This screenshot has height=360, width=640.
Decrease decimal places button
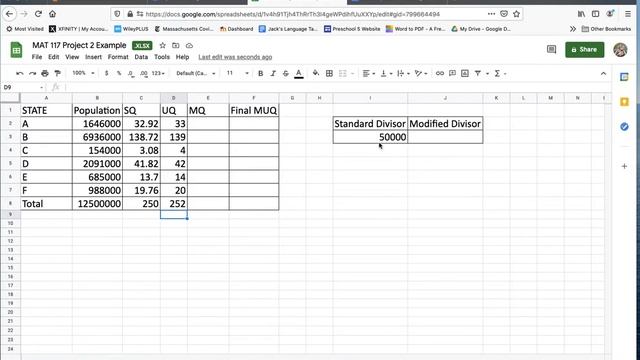(x=131, y=73)
